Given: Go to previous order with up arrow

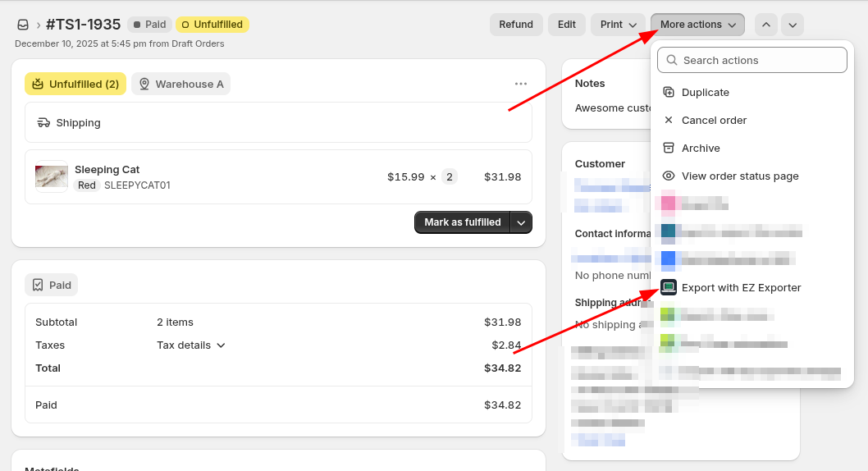Looking at the screenshot, I should [x=766, y=25].
